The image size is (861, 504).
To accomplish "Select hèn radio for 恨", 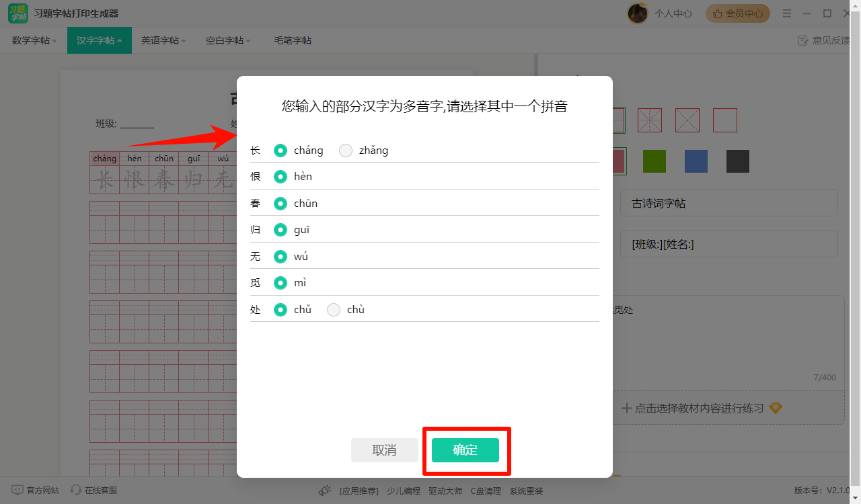I will click(280, 177).
